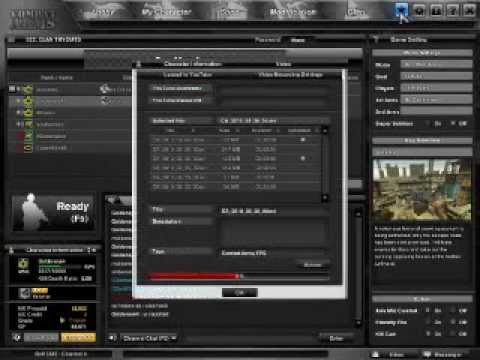Click the green rank emblem in Character Information
The height and width of the screenshot is (360, 480).
point(24,265)
